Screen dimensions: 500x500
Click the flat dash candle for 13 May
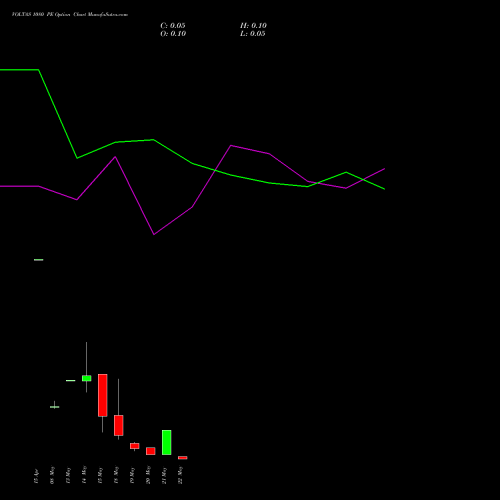point(71,380)
